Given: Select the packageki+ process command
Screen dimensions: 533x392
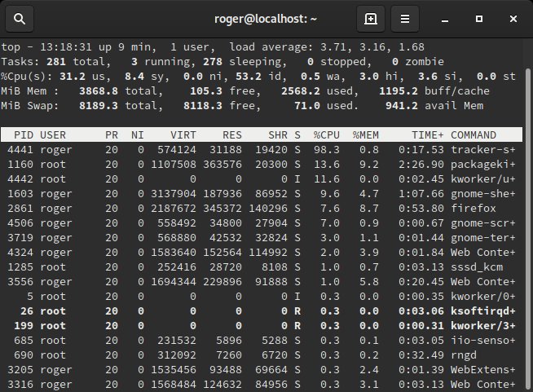Looking at the screenshot, I should coord(483,164).
